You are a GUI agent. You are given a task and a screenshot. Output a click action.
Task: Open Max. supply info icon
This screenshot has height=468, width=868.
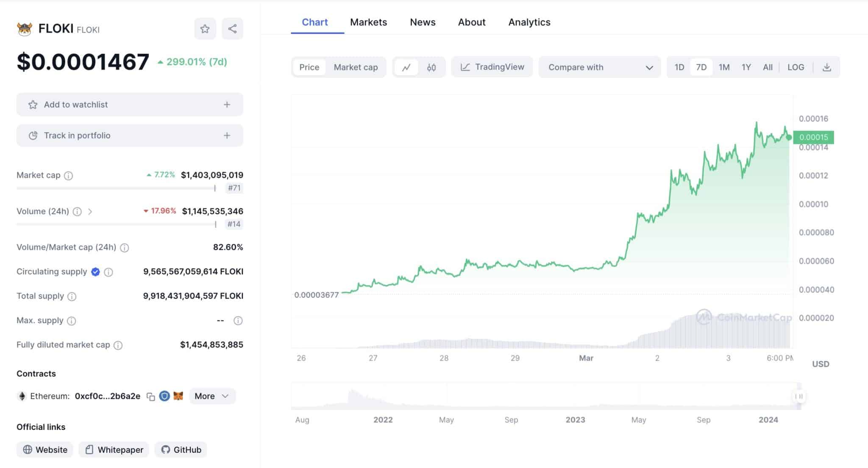coord(72,321)
